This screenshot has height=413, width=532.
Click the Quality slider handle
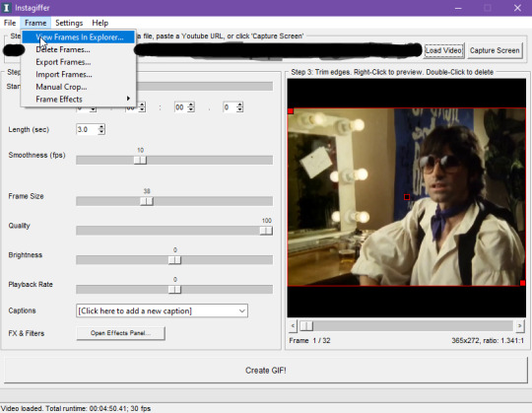click(x=266, y=231)
